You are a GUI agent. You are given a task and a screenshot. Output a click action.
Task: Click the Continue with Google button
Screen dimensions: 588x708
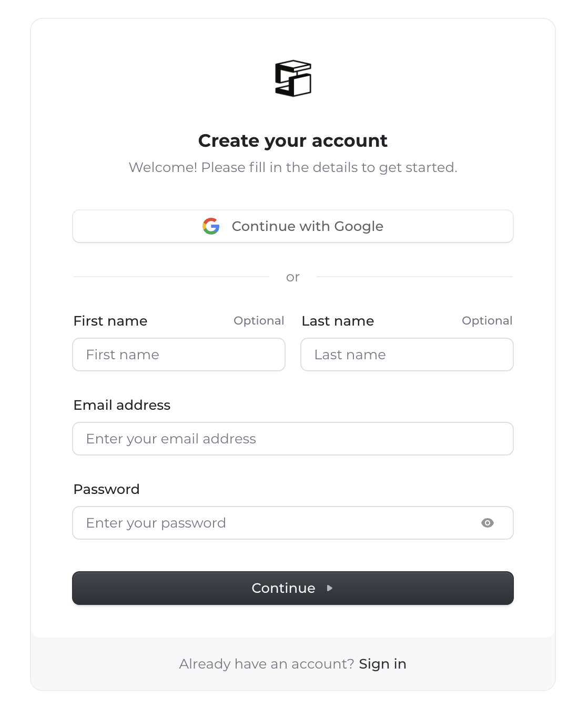[x=293, y=226]
